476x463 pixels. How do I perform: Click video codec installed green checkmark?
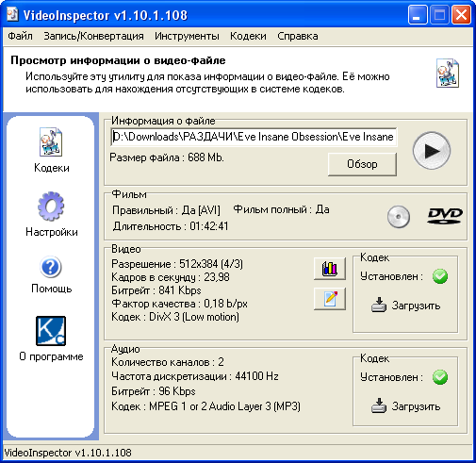(x=440, y=276)
